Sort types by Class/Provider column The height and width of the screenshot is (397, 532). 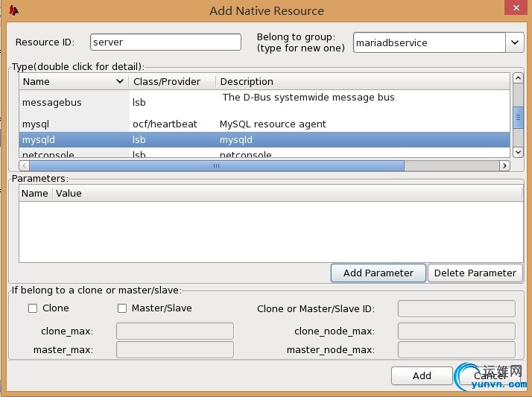(171, 81)
